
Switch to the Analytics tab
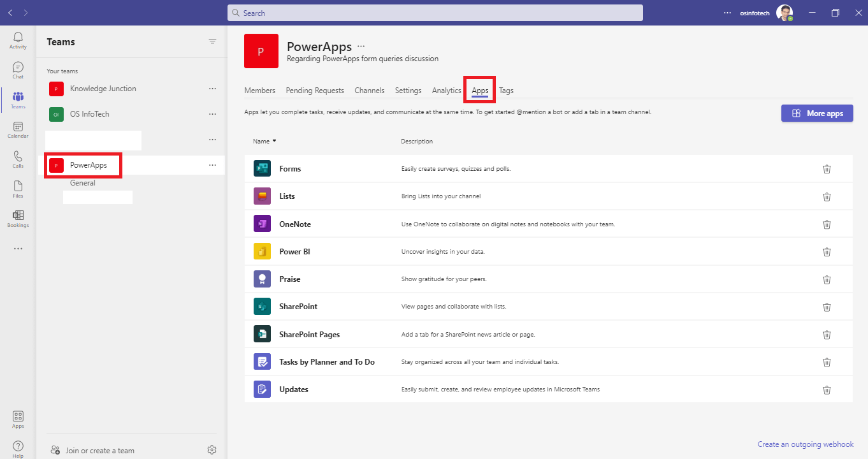coord(447,91)
